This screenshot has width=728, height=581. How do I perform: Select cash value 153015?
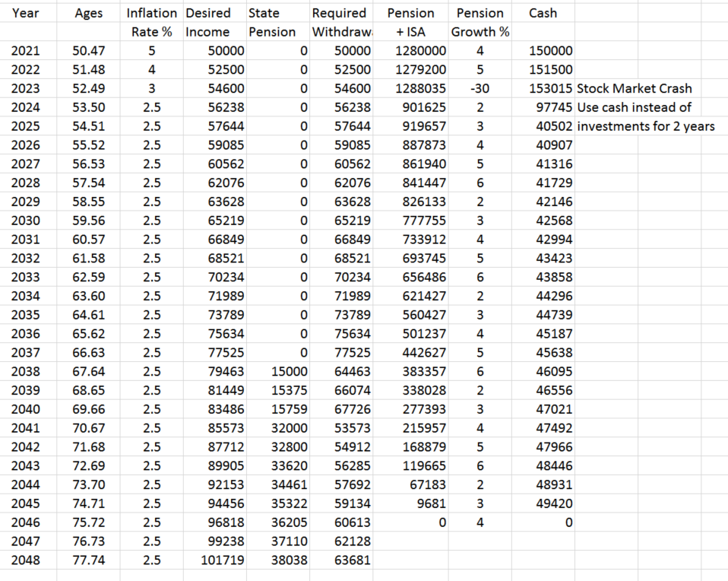click(543, 88)
